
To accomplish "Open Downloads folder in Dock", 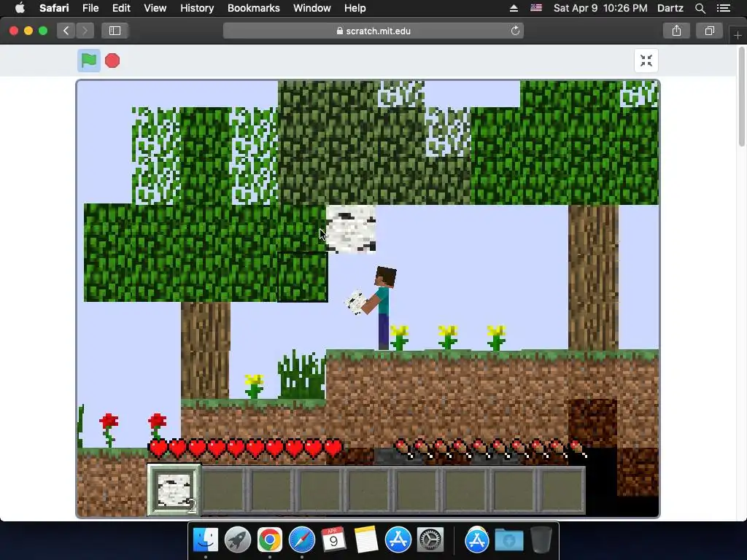I will pos(508,540).
